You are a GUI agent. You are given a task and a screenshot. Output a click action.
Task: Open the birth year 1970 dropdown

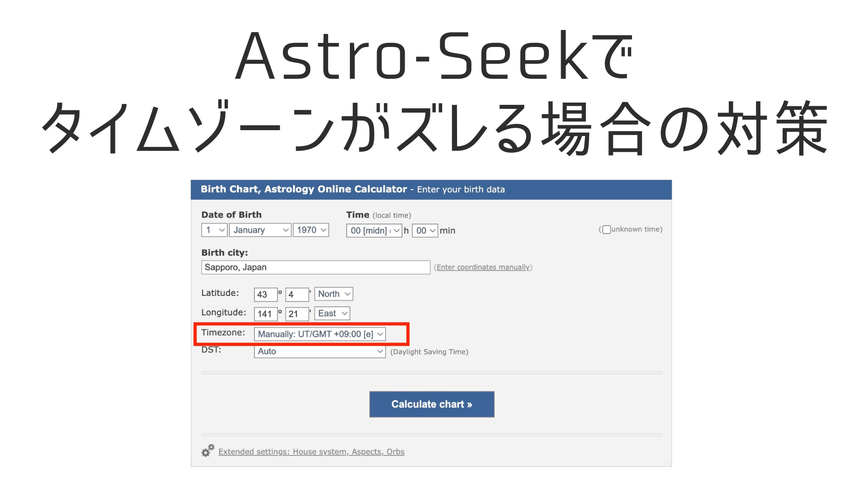[x=311, y=230]
